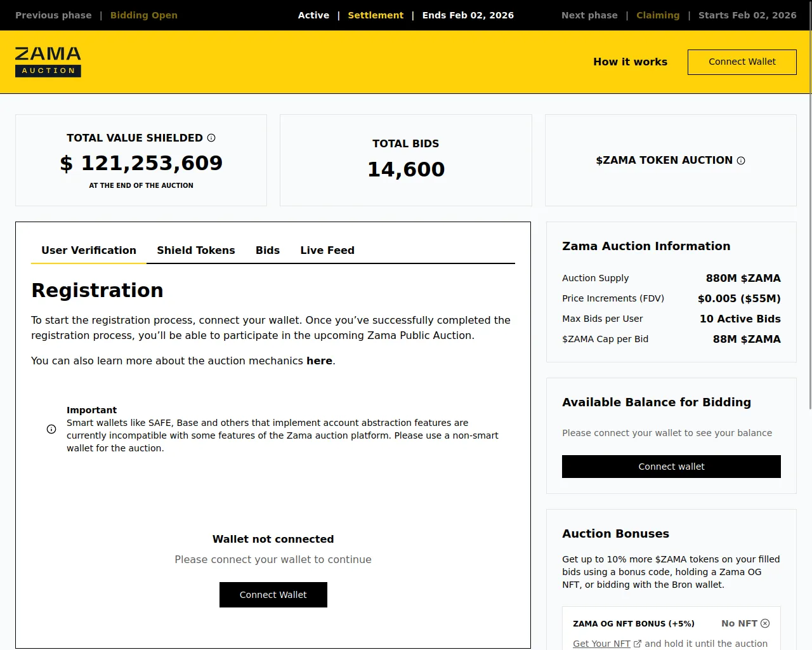
Task: Switch to the Shield Tokens tab
Action: point(196,250)
